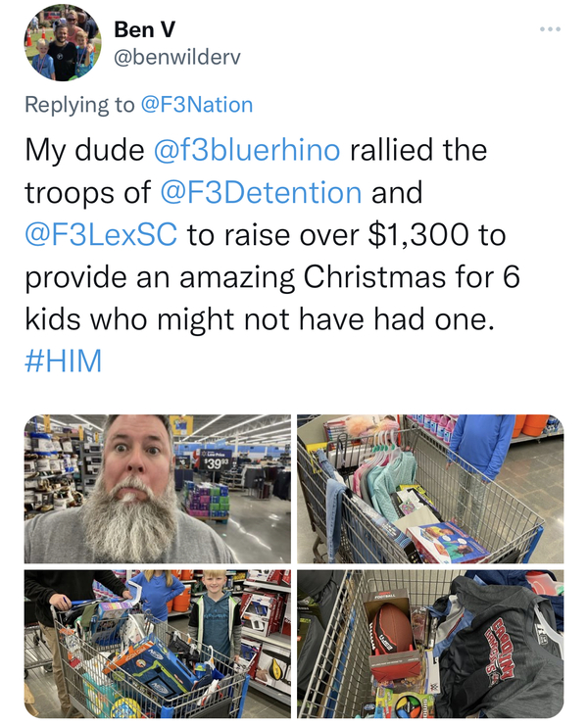Open the @F3LexSC mention
This screenshot has height=726, width=588.
pos(101,235)
